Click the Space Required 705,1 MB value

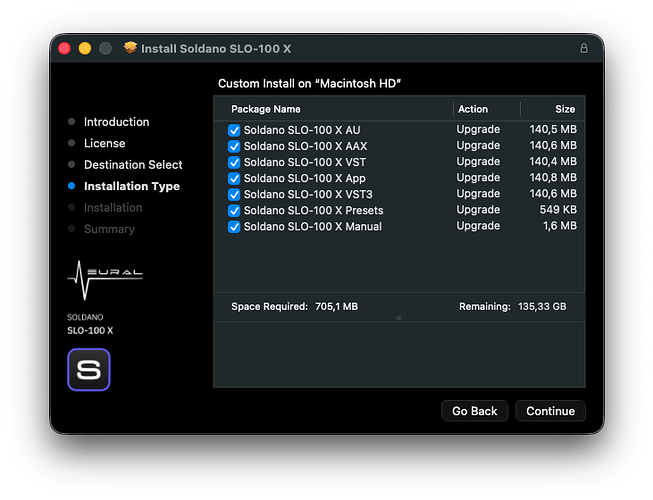(336, 307)
